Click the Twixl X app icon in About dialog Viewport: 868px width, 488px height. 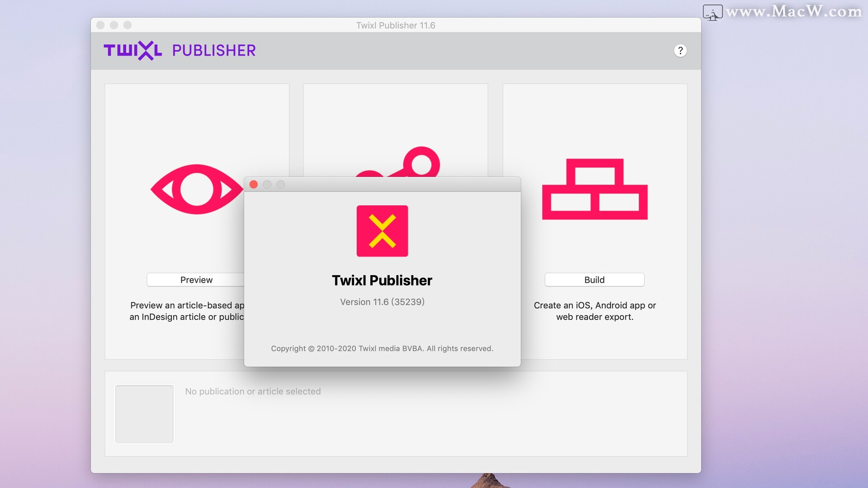(382, 231)
